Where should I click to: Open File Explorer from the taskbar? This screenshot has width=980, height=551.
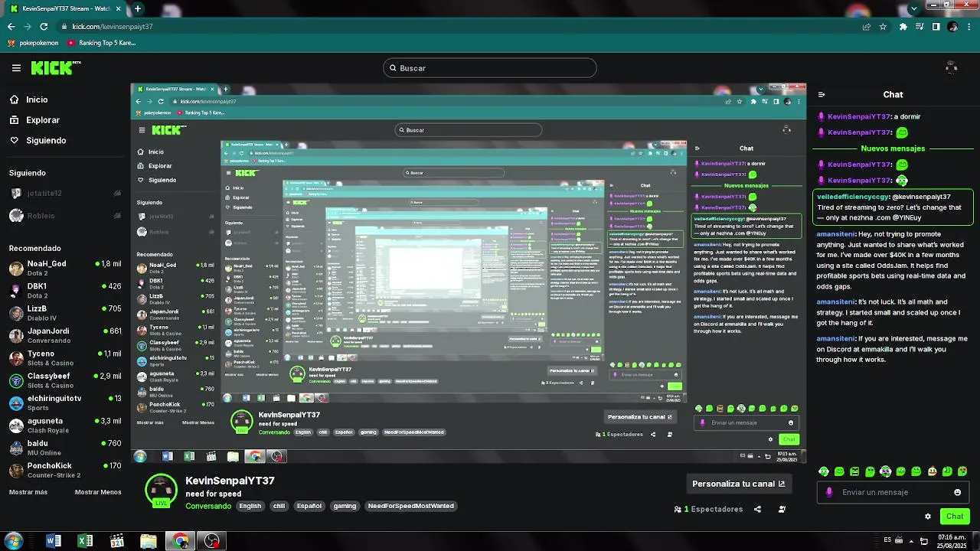coord(149,541)
